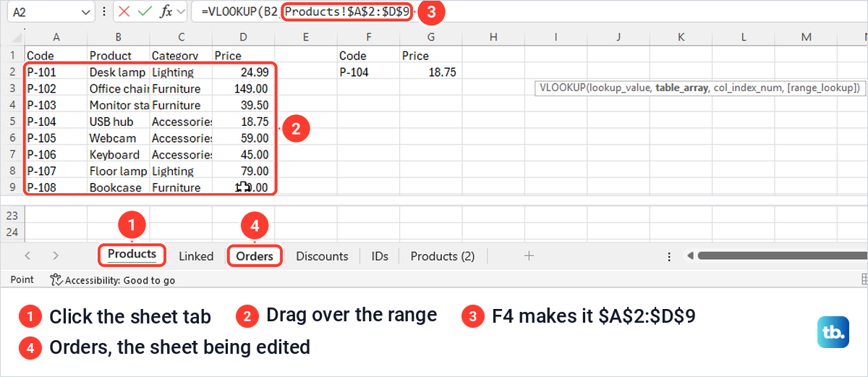Go to the previous sheet tab arrow
Viewport: 868px width, 377px height.
pos(27,255)
